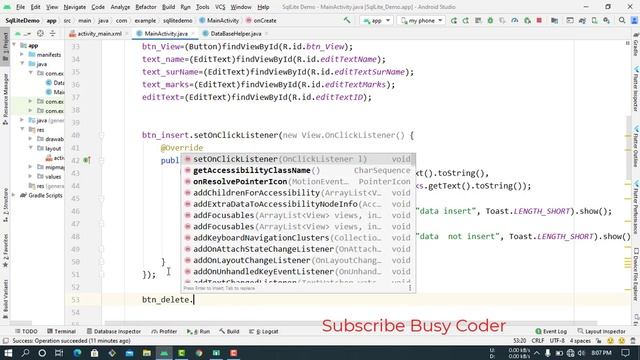The height and width of the screenshot is (360, 640).
Task: Click the 4 spaces indent setting
Action: (x=580, y=341)
